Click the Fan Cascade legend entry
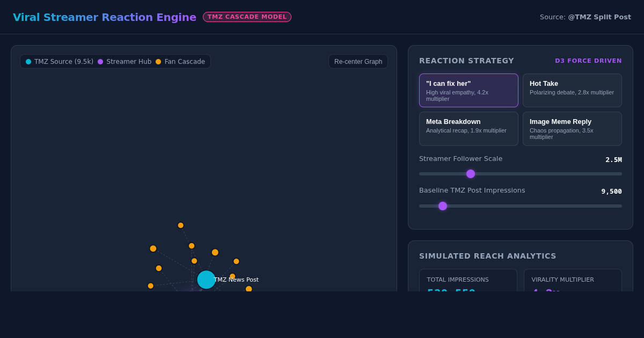Image resolution: width=644 pixels, height=338 pixels. click(x=180, y=62)
